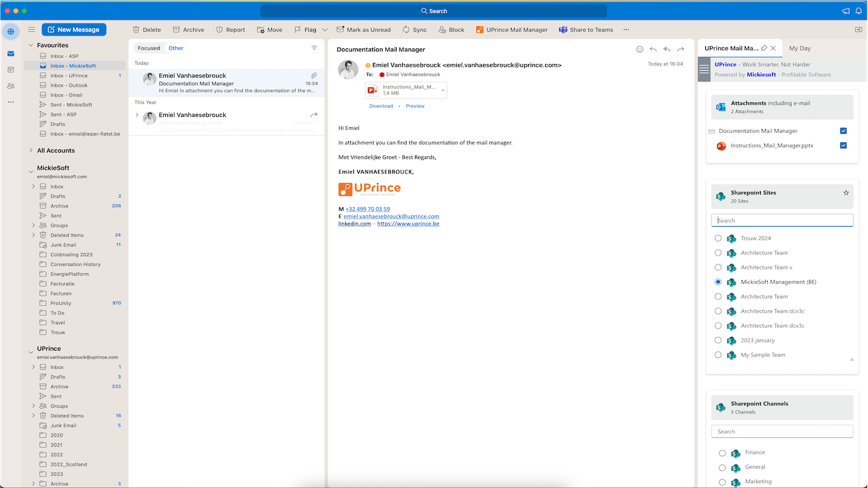Click the megaphone icon in title bar

coord(846,11)
